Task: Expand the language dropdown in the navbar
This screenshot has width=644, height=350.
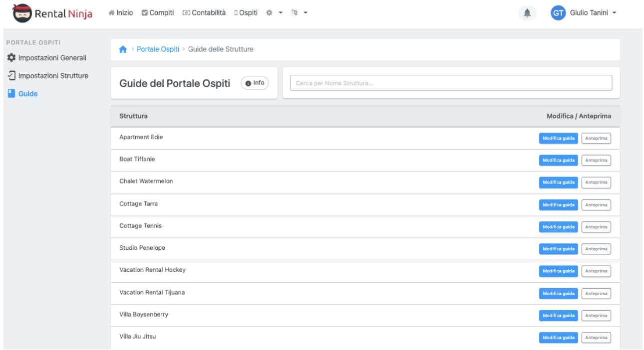Action: [x=299, y=13]
